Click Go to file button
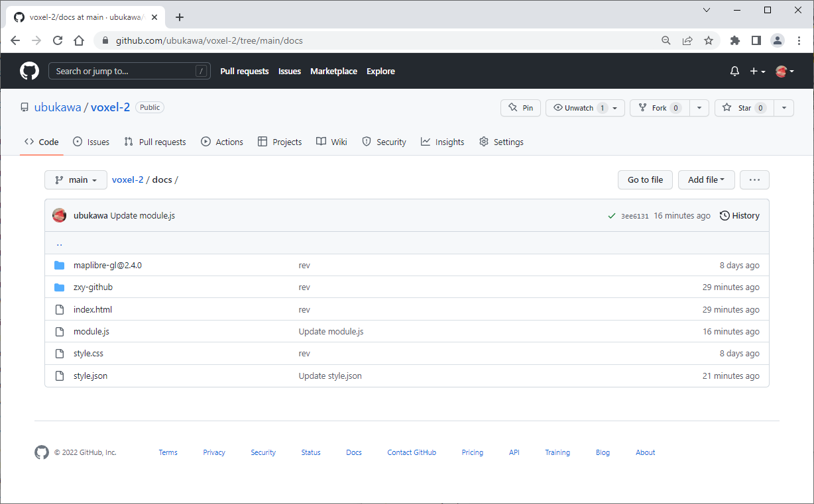 tap(645, 179)
